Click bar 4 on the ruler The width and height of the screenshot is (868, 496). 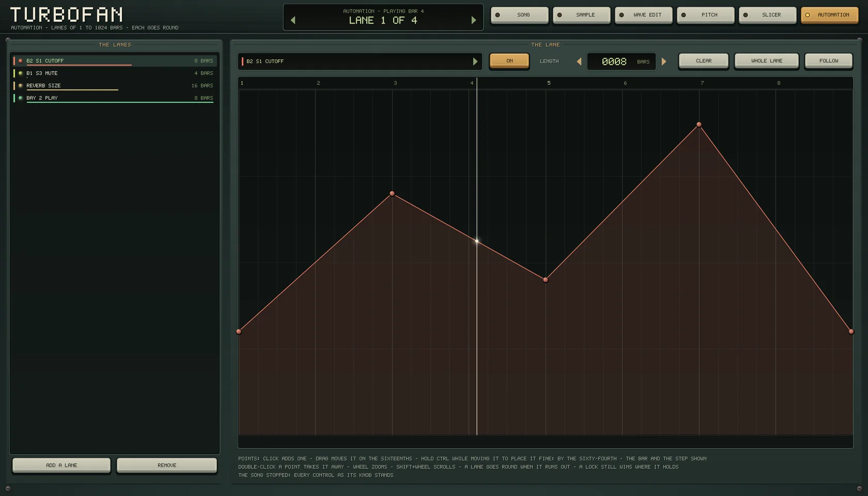(x=472, y=83)
